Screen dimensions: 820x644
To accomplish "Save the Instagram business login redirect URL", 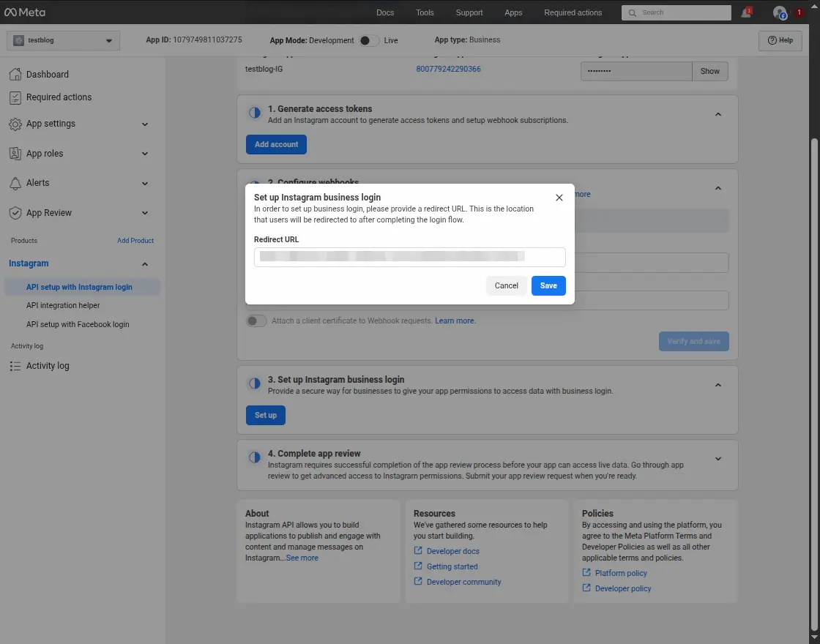I will pyautogui.click(x=548, y=285).
